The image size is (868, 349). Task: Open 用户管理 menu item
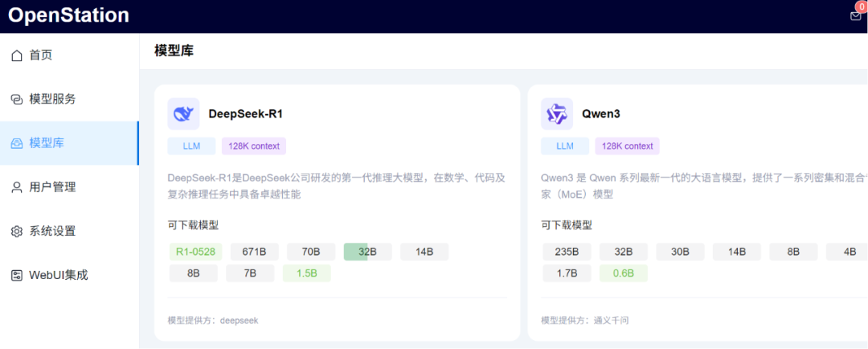[x=52, y=187]
